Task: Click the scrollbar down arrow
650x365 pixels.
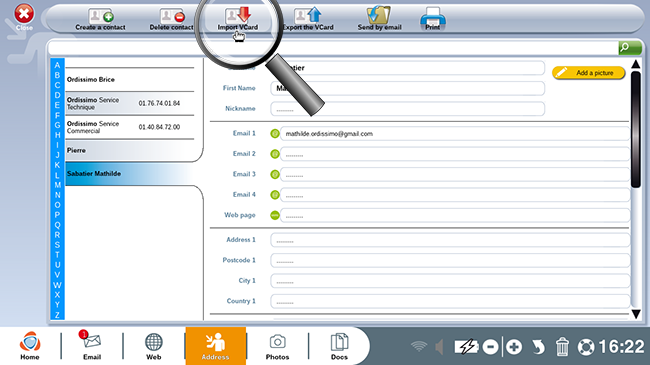Action: (636, 314)
